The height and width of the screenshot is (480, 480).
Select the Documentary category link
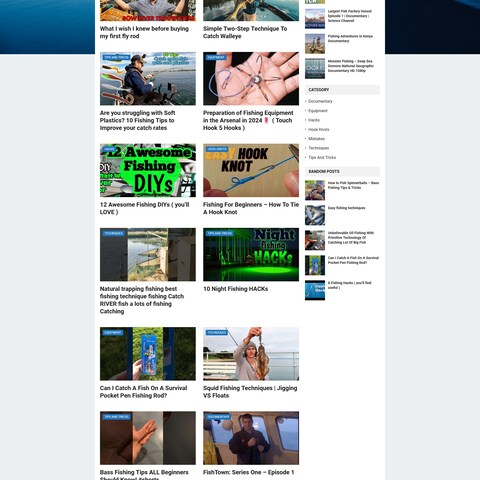pyautogui.click(x=320, y=101)
